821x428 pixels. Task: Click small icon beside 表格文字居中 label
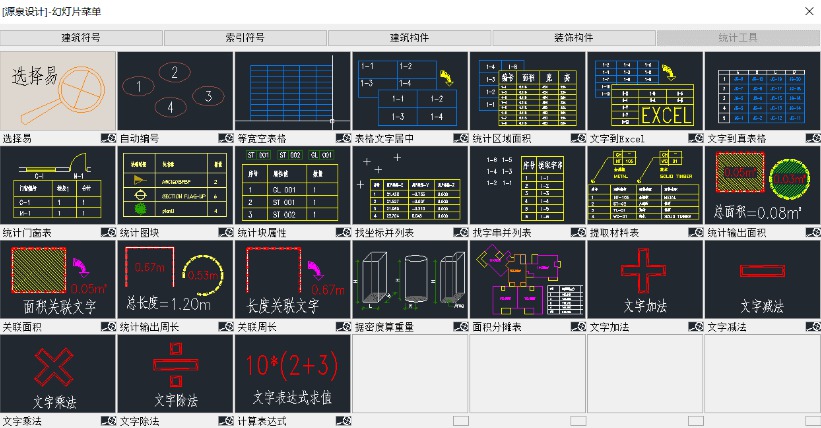point(461,138)
